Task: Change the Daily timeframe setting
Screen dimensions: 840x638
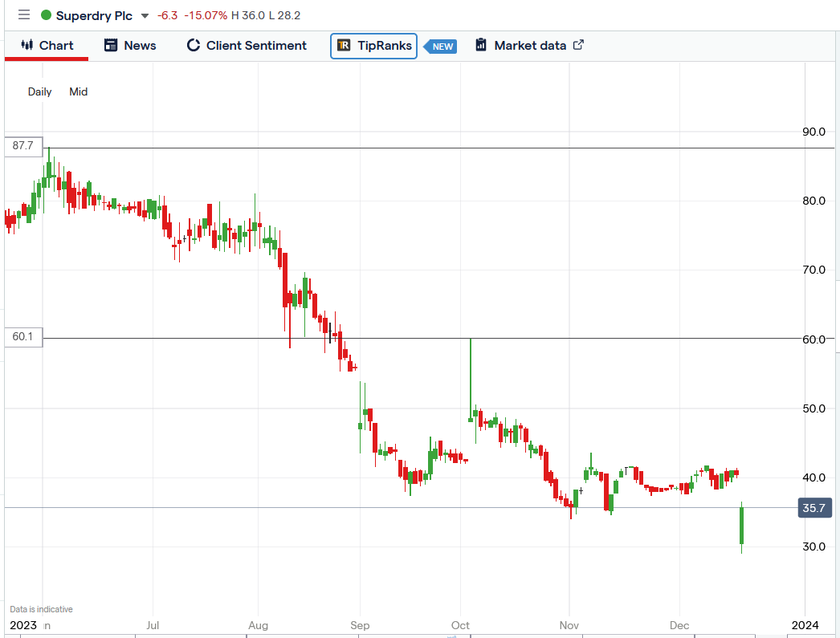Action: [39, 92]
